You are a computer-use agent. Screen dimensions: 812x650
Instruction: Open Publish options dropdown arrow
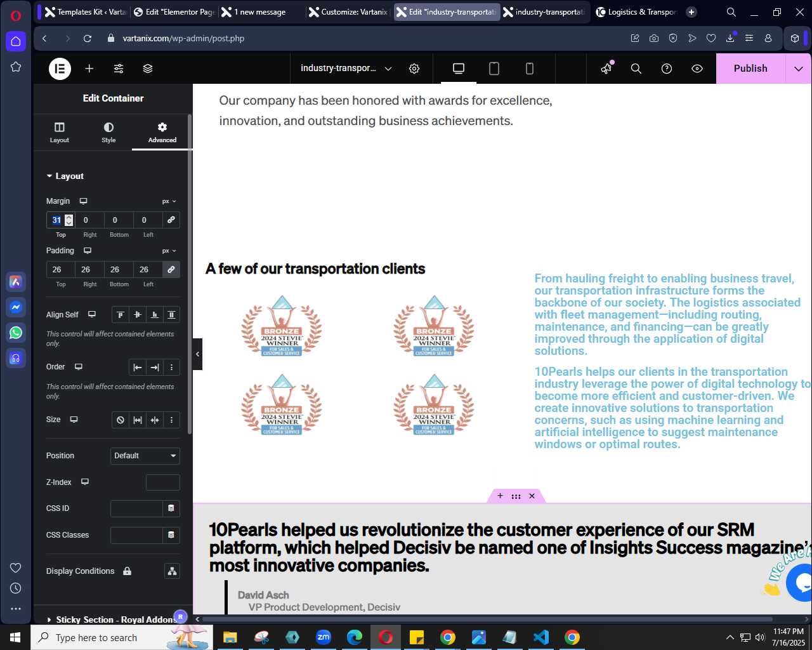pos(799,69)
